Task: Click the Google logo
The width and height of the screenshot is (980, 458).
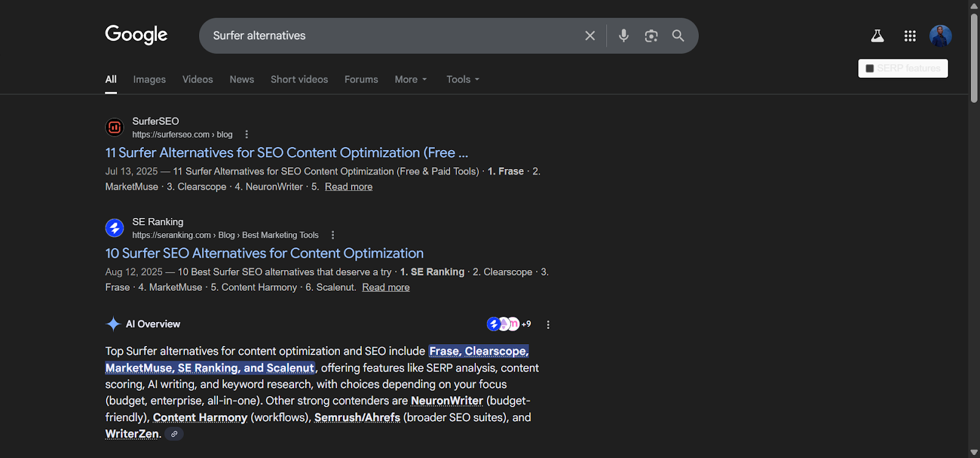Action: 136,35
